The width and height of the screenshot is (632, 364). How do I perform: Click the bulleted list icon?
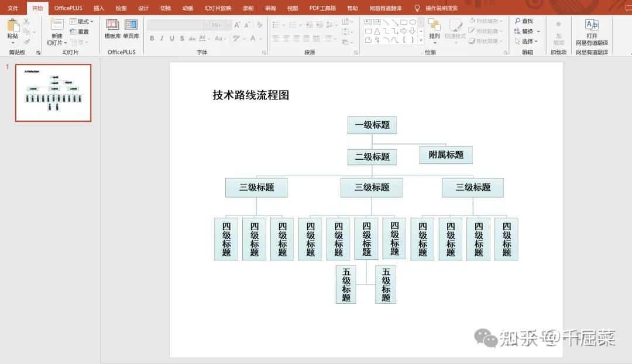[x=276, y=25]
